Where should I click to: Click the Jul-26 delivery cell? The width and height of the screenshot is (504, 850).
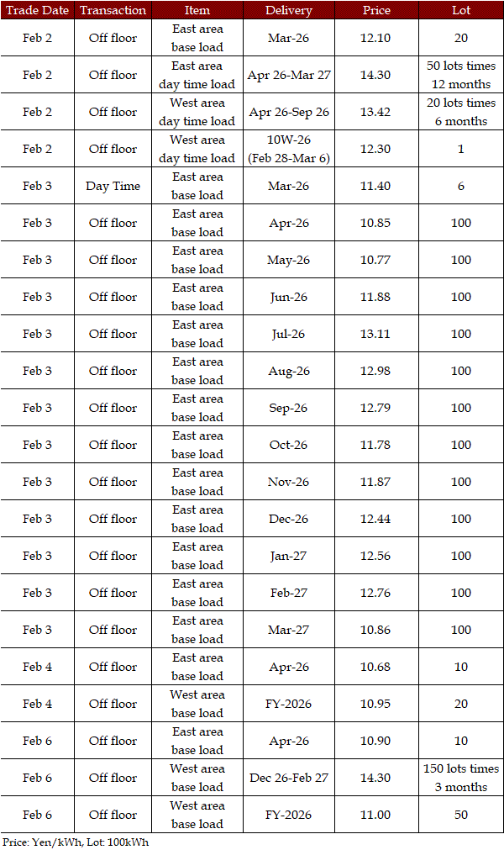tap(289, 334)
